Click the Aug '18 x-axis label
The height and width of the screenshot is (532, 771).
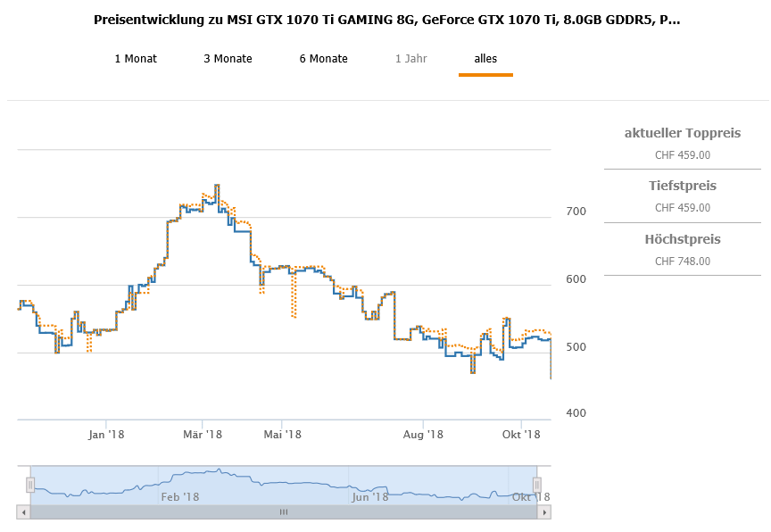pos(423,435)
